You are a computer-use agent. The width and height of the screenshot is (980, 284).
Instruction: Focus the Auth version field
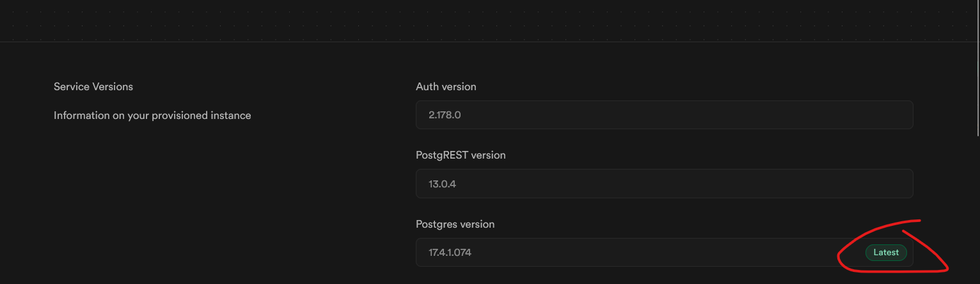(x=664, y=114)
